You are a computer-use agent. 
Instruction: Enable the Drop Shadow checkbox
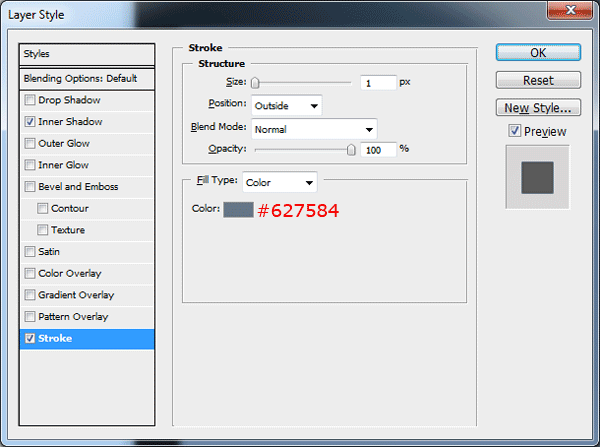[30, 100]
